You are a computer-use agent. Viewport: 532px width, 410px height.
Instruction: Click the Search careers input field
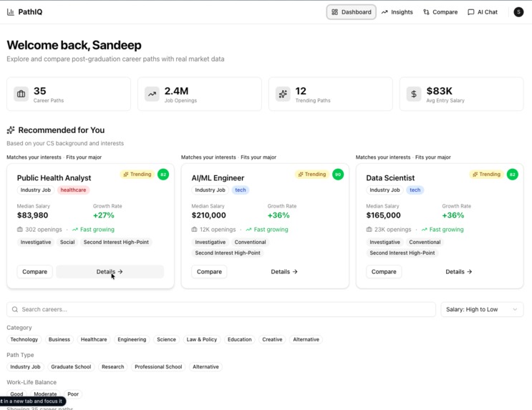pyautogui.click(x=221, y=309)
